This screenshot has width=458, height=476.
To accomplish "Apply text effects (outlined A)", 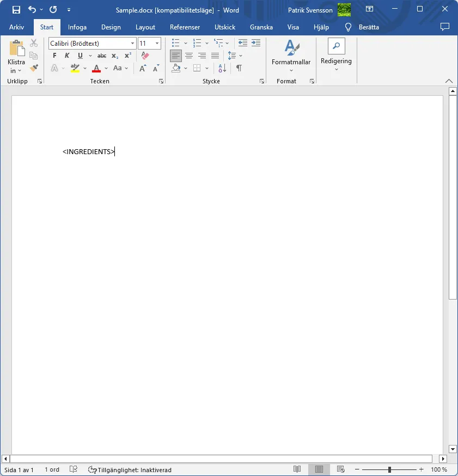I will tap(54, 68).
